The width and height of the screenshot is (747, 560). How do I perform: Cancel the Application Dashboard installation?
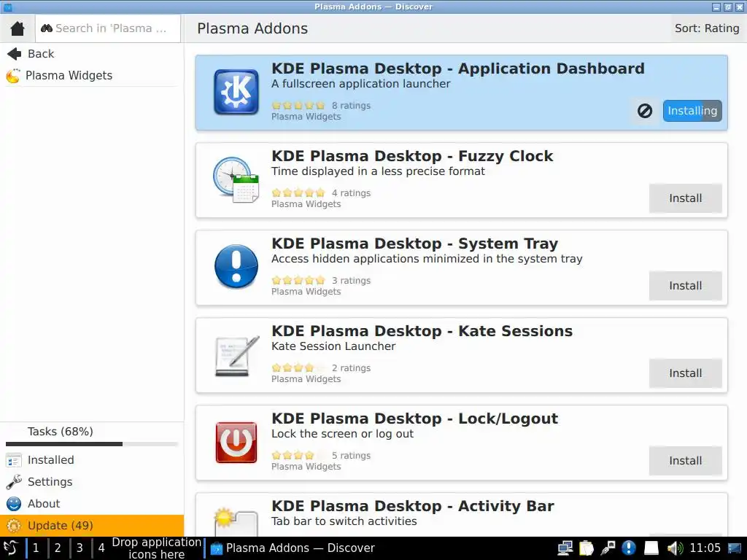(645, 111)
